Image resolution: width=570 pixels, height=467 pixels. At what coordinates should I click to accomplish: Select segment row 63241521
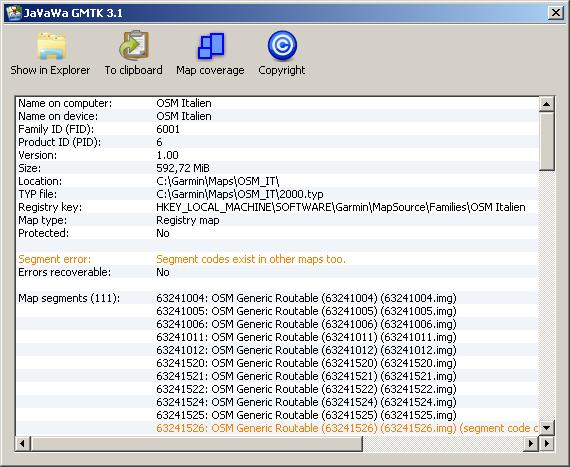(306, 376)
